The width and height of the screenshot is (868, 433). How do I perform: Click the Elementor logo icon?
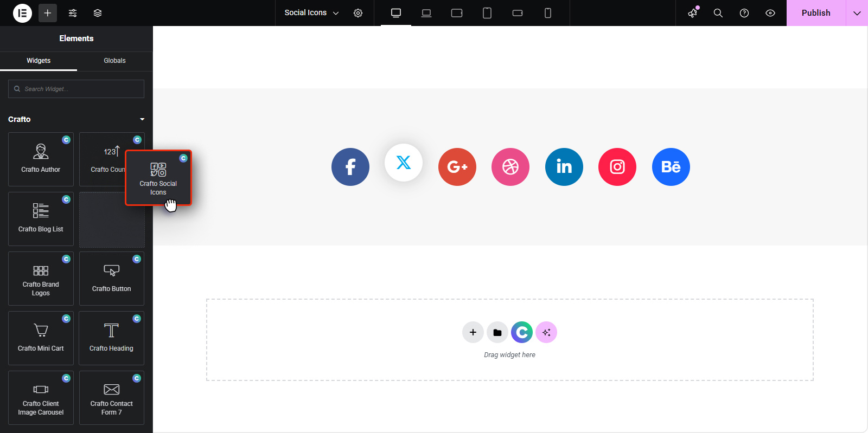(x=22, y=13)
